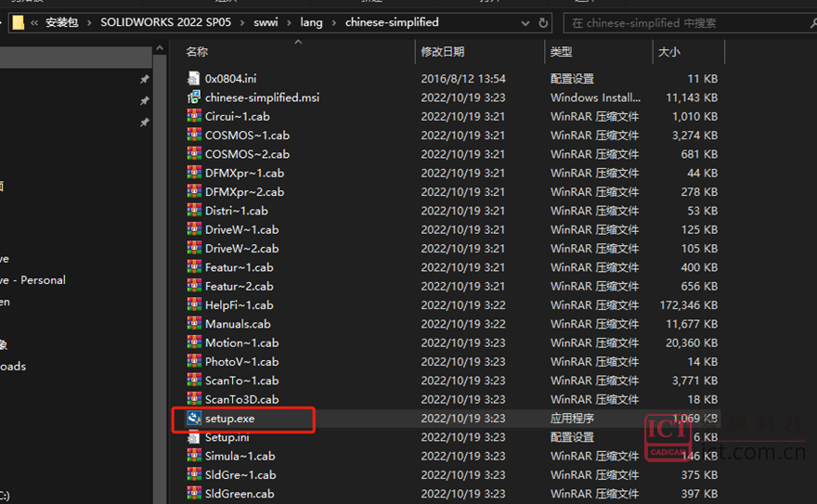Click the COSMOS~2.cab archive icon

[194, 154]
